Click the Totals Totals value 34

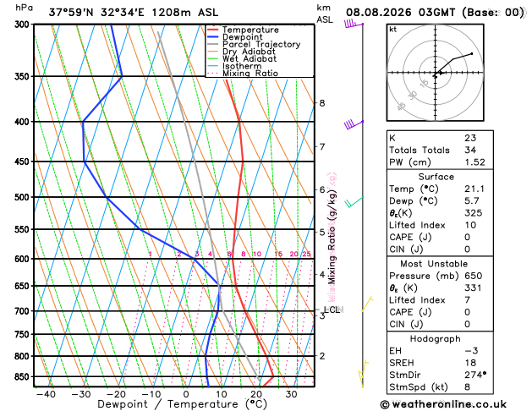point(470,150)
